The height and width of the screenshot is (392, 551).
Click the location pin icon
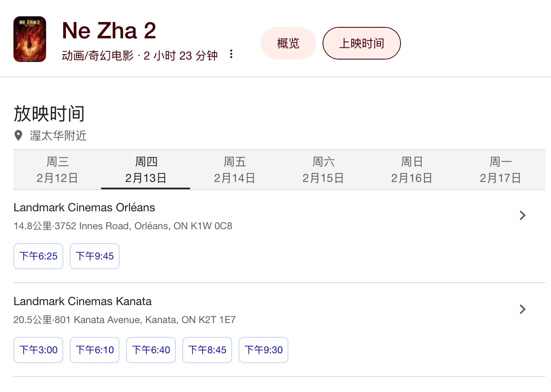tap(18, 135)
